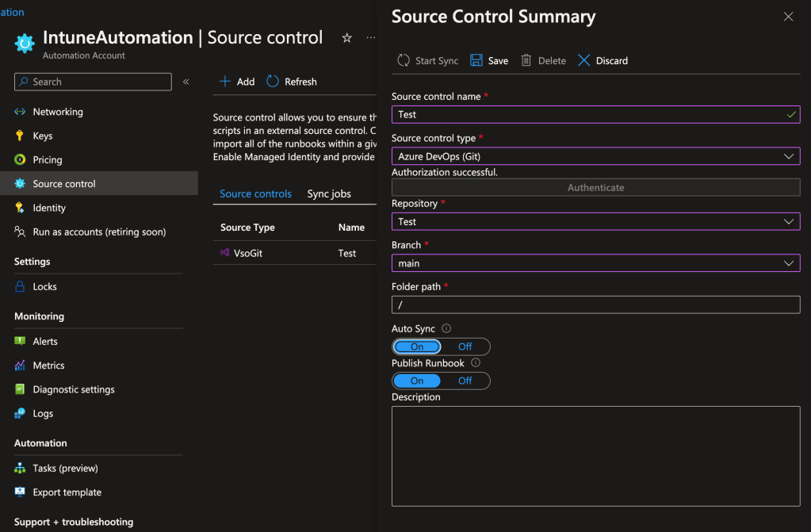The image size is (811, 532).
Task: Click the Auto Sync info icon
Action: click(x=446, y=328)
